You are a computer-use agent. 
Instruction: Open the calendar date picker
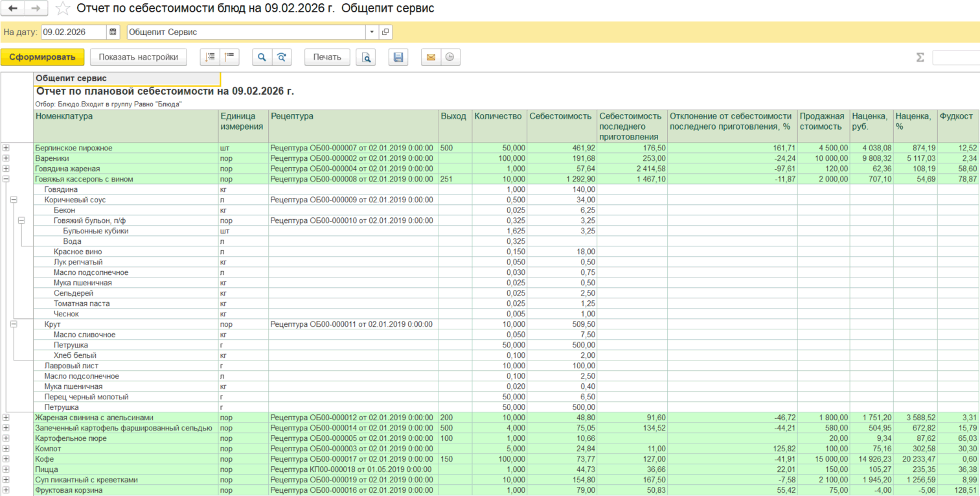click(113, 32)
